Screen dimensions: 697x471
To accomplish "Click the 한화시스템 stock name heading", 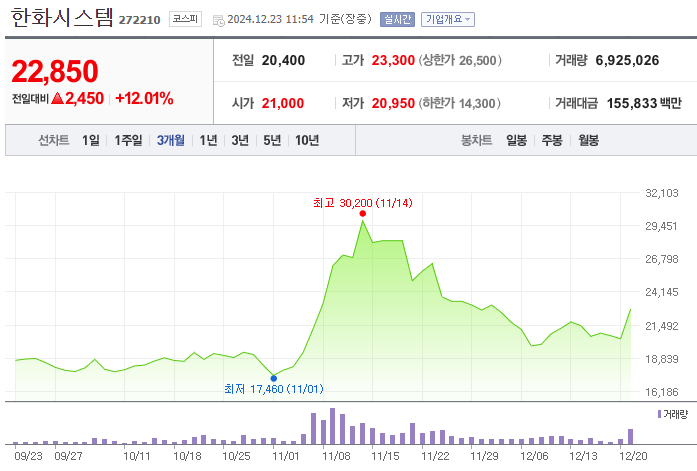I will click(62, 18).
